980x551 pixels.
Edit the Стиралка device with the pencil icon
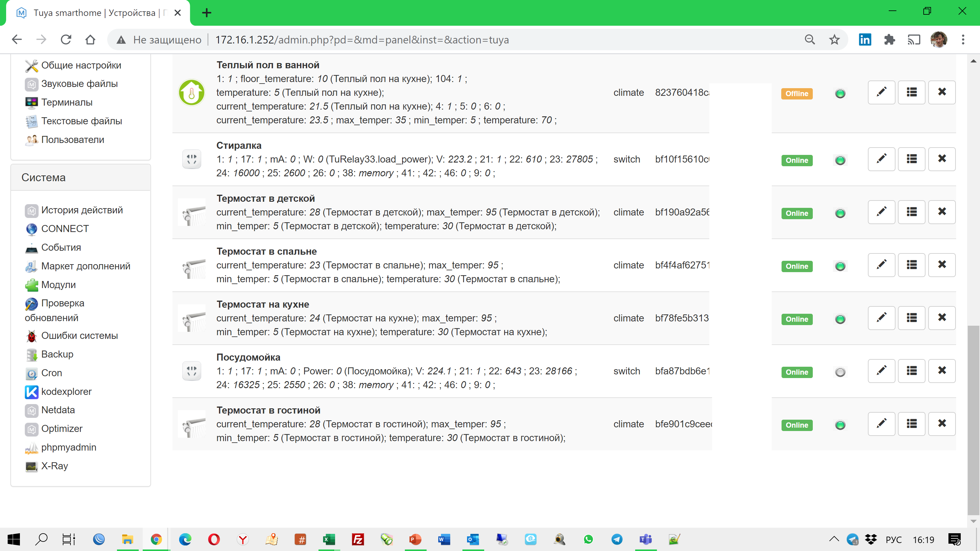click(882, 159)
